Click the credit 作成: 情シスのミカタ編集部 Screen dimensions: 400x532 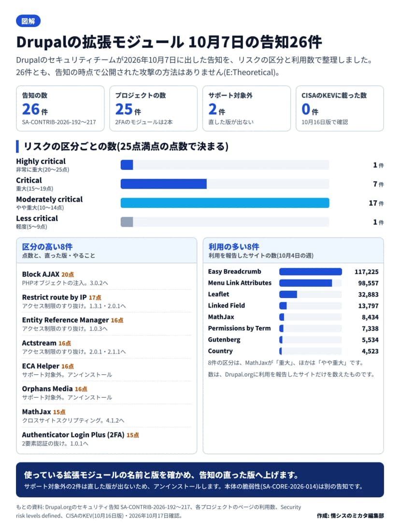click(351, 516)
